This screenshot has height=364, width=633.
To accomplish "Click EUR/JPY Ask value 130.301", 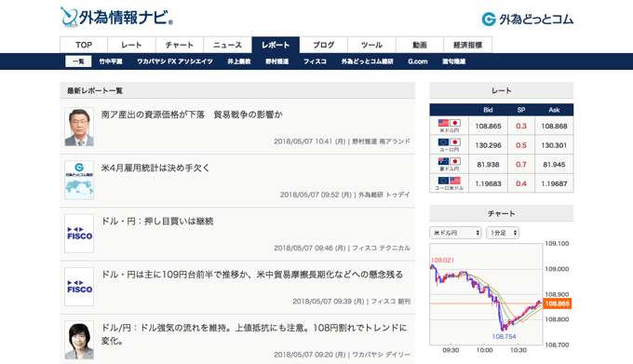I will (554, 145).
